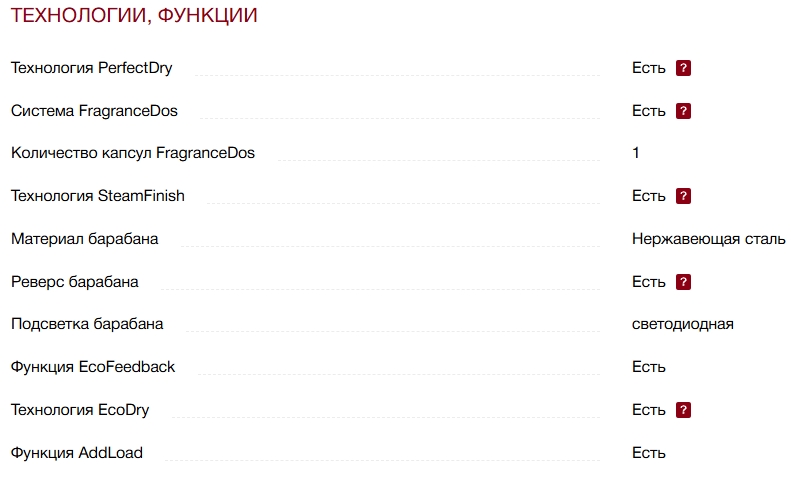
Task: Click the ТЕХНОЛОГИИ, ФУНКЦИИ section heading
Action: 134,16
